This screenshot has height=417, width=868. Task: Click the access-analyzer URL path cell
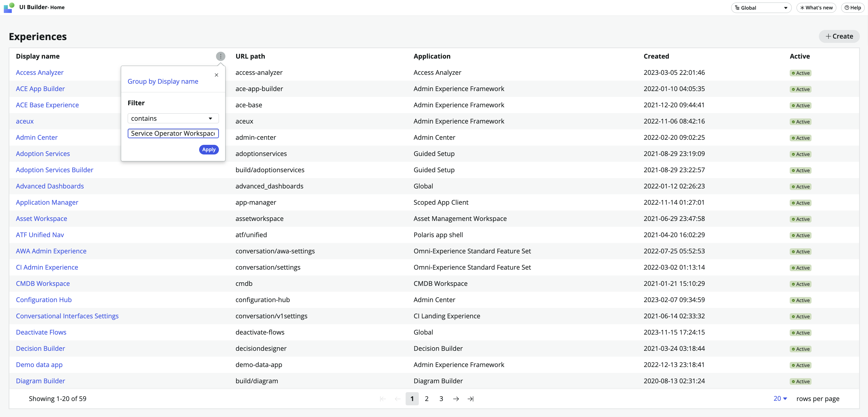pyautogui.click(x=259, y=73)
